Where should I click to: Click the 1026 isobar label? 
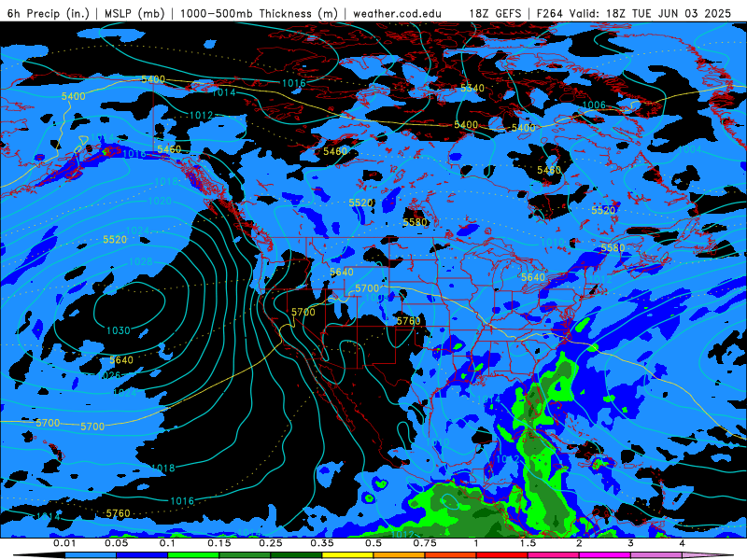point(109,376)
